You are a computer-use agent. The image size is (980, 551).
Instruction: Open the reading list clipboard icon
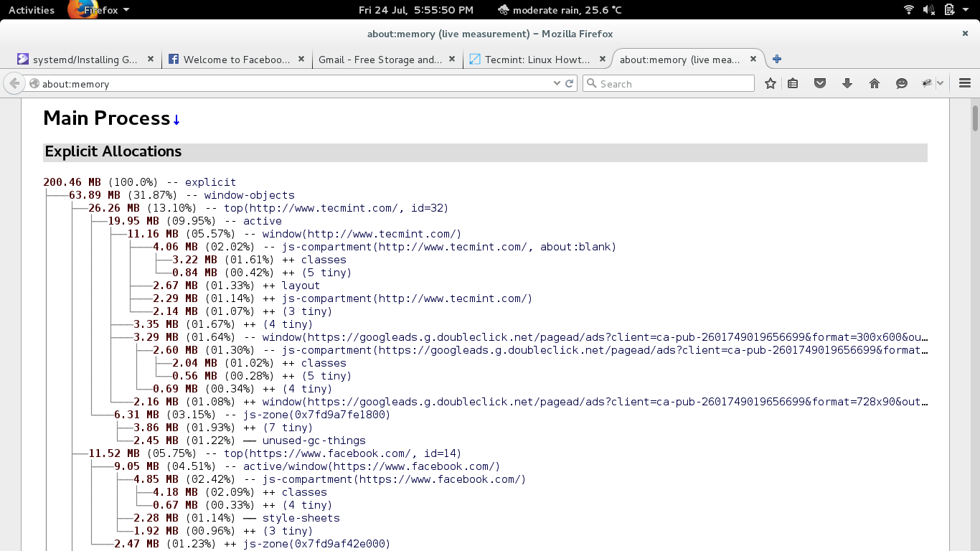[x=793, y=83]
